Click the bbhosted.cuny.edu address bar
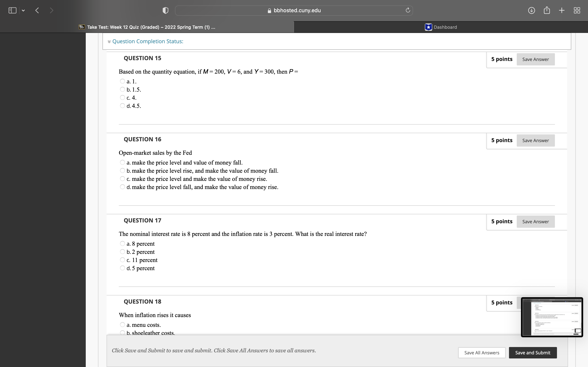The image size is (588, 367). click(x=294, y=10)
